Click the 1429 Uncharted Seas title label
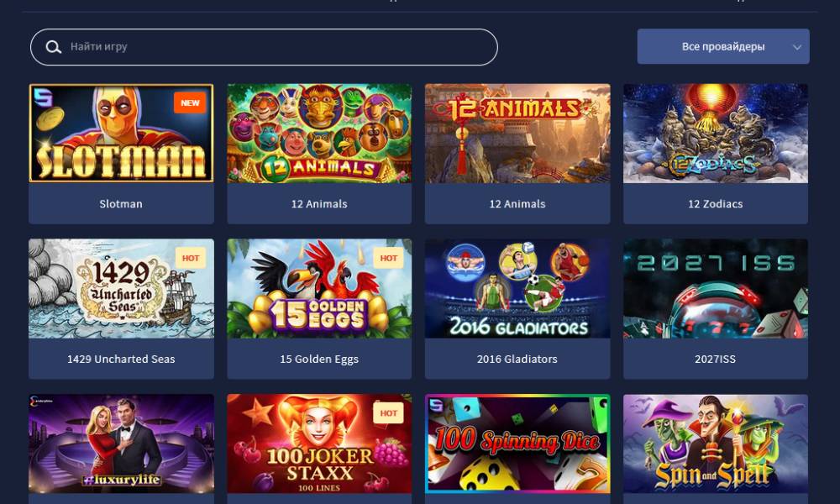Screen dimensions: 840x504 click(x=121, y=360)
